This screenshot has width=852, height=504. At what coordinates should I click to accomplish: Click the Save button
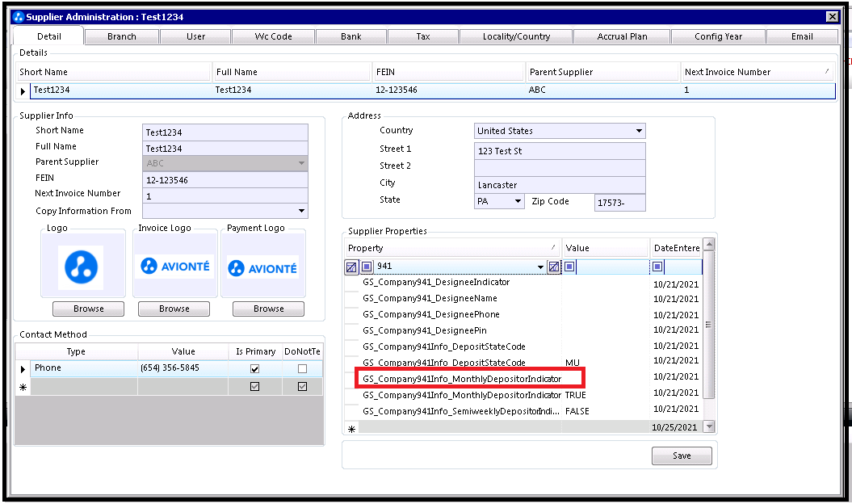682,456
